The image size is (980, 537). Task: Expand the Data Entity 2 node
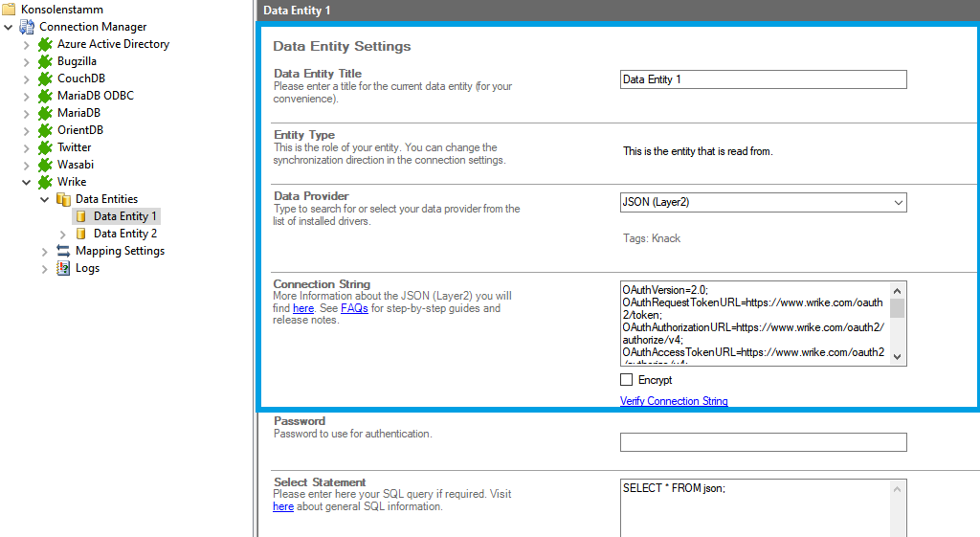[x=63, y=234]
